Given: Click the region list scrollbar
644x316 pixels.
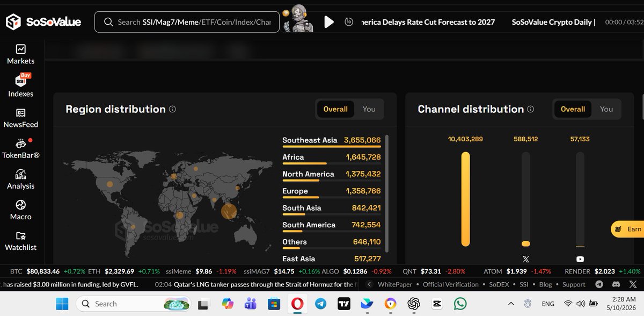Looking at the screenshot, I should 387,193.
